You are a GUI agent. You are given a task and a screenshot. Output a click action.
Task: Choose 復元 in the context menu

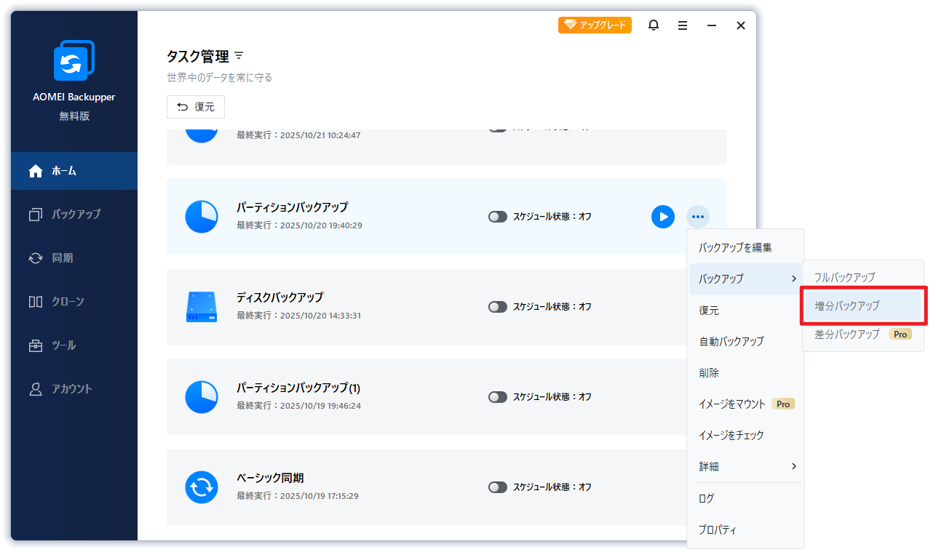pyautogui.click(x=745, y=311)
